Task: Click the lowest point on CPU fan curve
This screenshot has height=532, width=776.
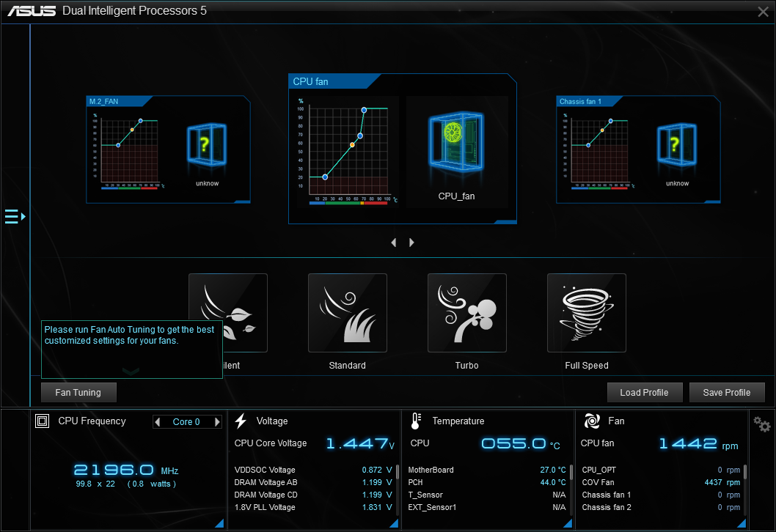Action: [x=325, y=177]
